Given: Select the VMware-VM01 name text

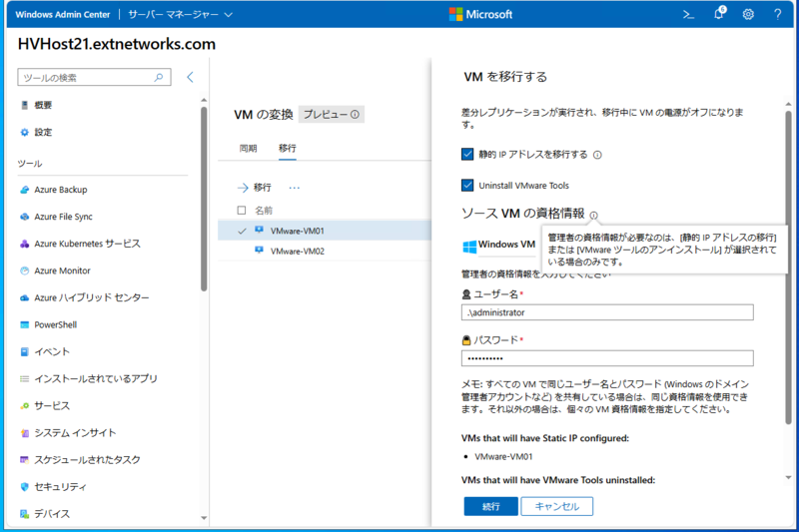Looking at the screenshot, I should pos(297,232).
